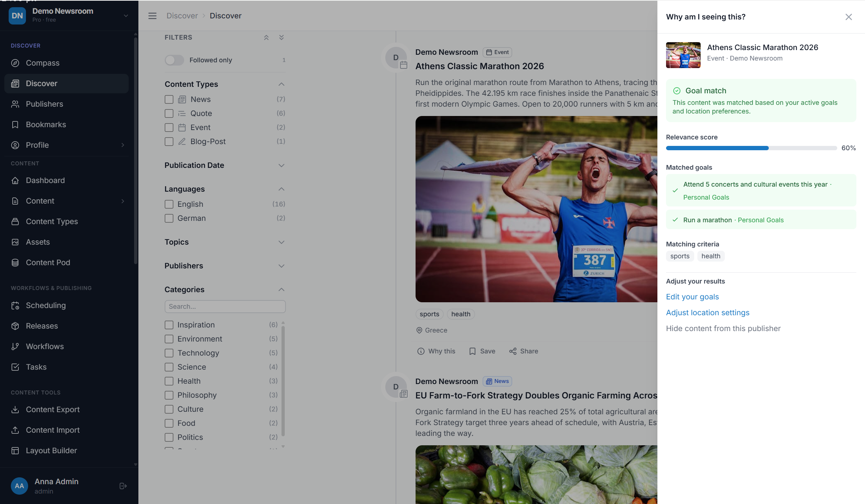Check the Inspiration category checkbox

(x=169, y=325)
